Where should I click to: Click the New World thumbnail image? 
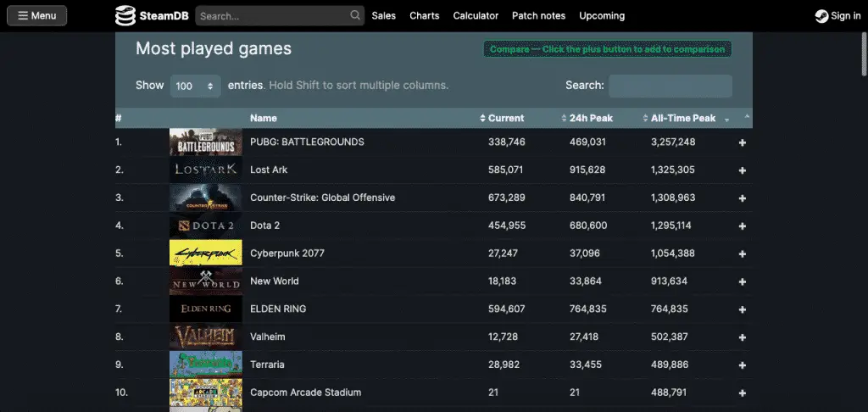coord(206,281)
